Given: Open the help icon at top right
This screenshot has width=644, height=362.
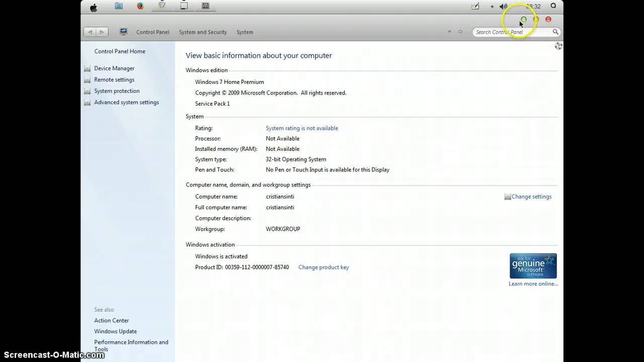Looking at the screenshot, I should [558, 46].
